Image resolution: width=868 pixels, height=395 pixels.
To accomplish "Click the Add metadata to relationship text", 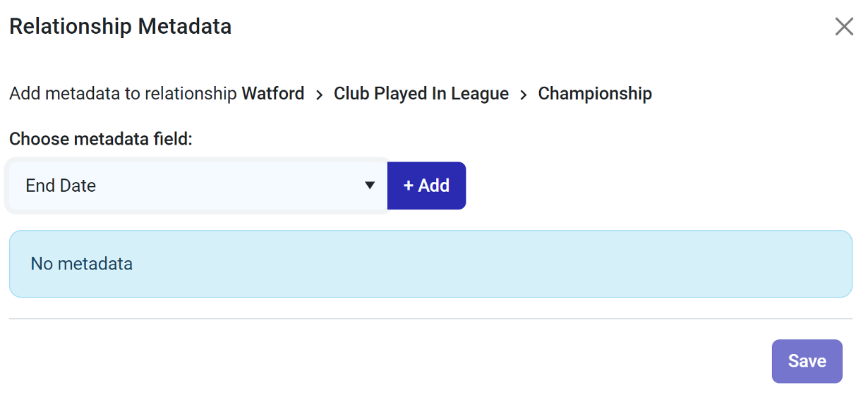I will click(123, 93).
